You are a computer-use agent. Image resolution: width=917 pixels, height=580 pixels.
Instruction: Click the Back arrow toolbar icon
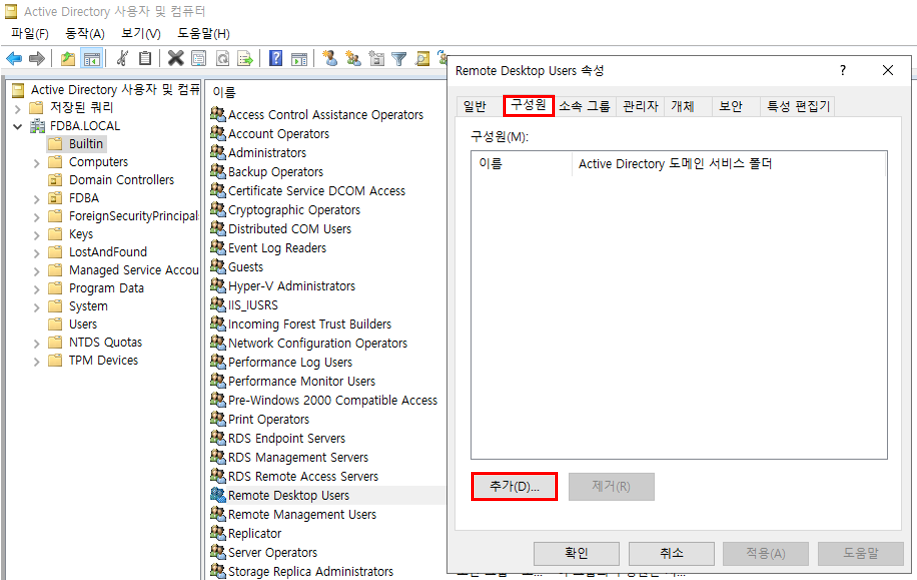tap(14, 58)
